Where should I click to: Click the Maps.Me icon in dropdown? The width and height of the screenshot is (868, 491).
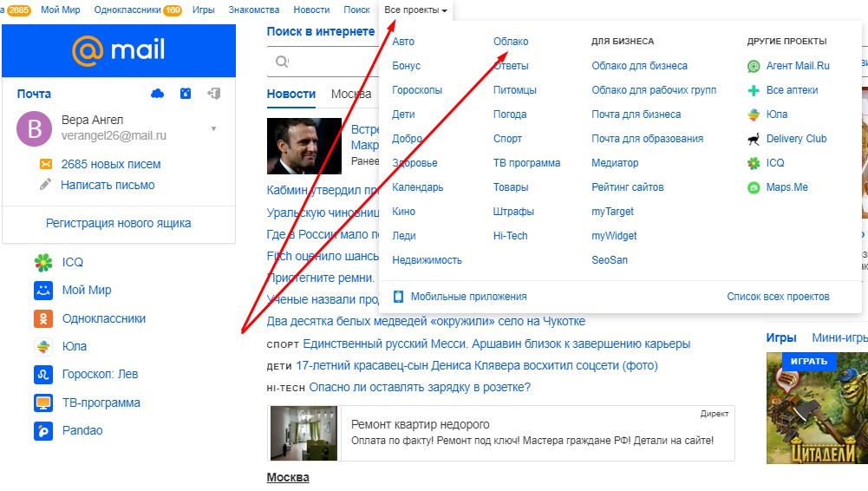[x=754, y=187]
